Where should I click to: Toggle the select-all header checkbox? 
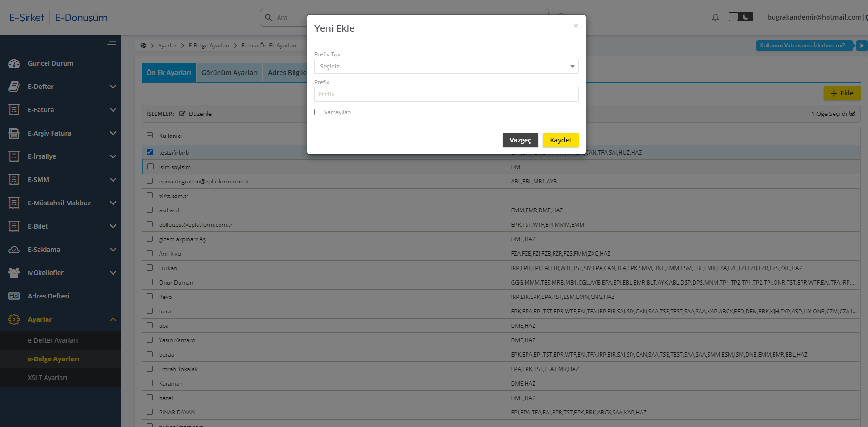[149, 136]
